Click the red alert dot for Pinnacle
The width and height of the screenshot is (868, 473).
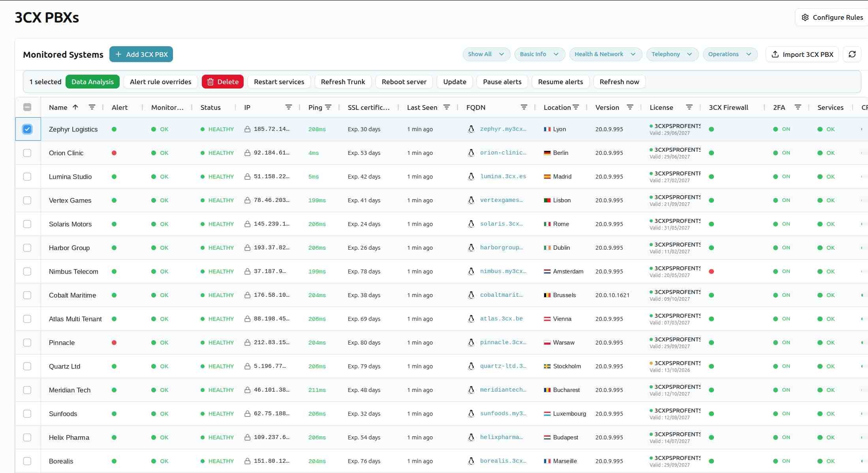pyautogui.click(x=114, y=343)
